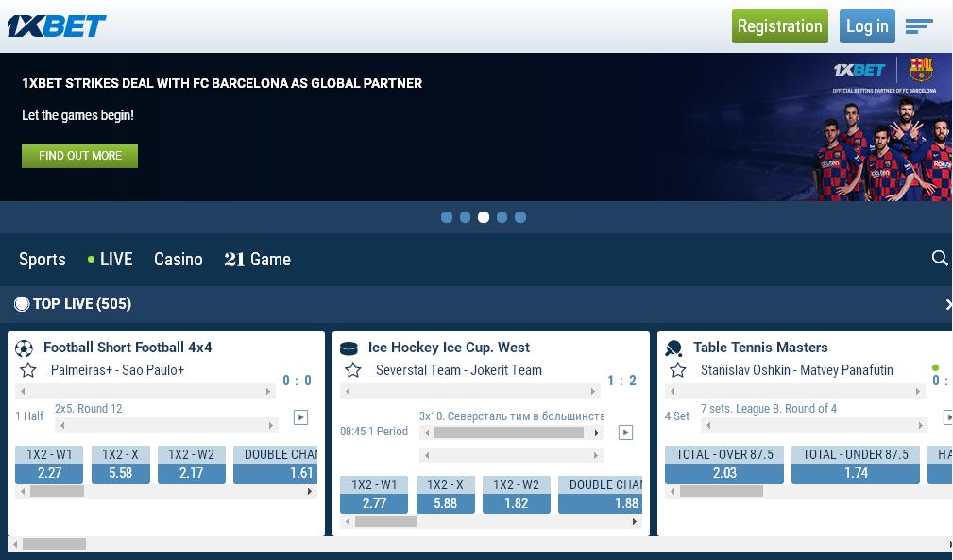Select the fifth banner carousel dot

pyautogui.click(x=520, y=217)
